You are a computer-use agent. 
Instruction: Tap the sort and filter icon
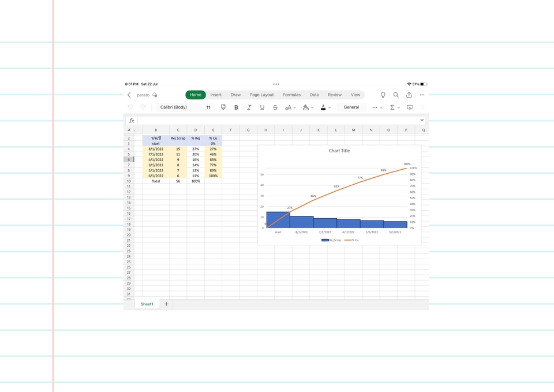[422, 107]
